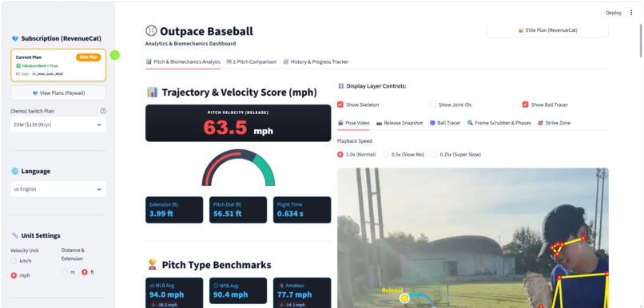The width and height of the screenshot is (644, 308).
Task: Click the Extension 3.99 ft card
Action: [174, 210]
